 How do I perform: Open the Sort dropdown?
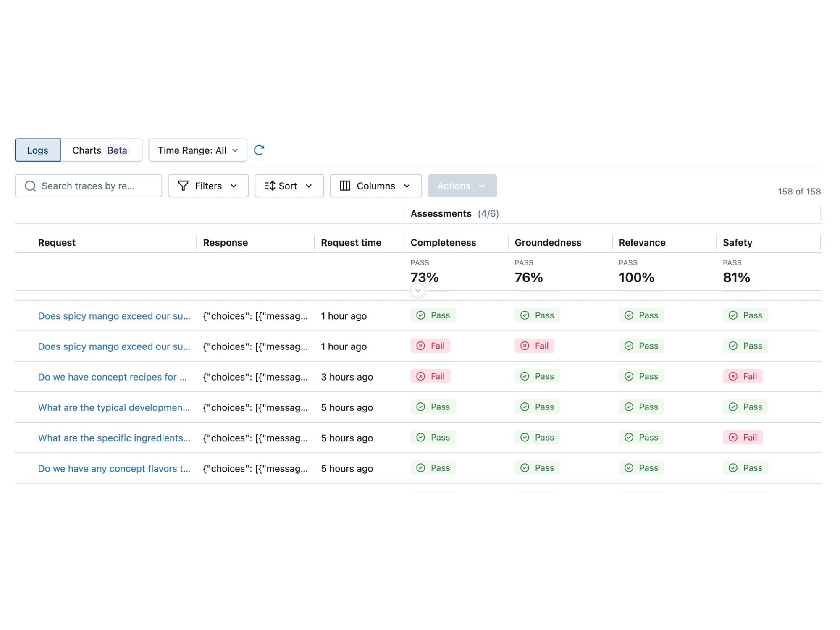click(289, 186)
